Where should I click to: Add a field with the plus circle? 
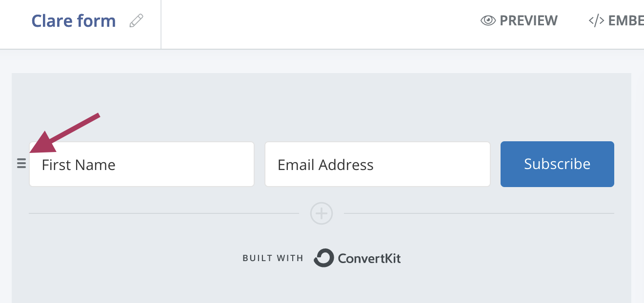tap(322, 213)
